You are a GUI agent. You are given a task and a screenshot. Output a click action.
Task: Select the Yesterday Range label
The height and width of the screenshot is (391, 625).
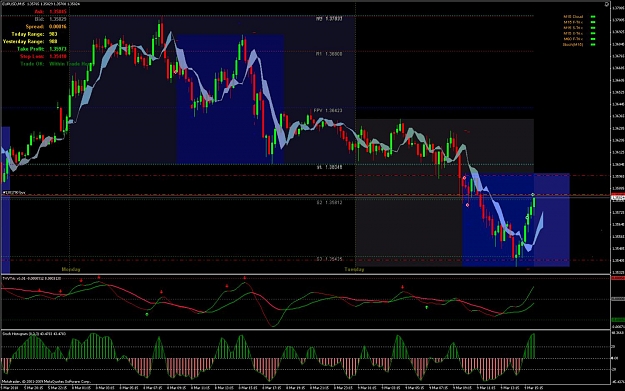click(24, 41)
